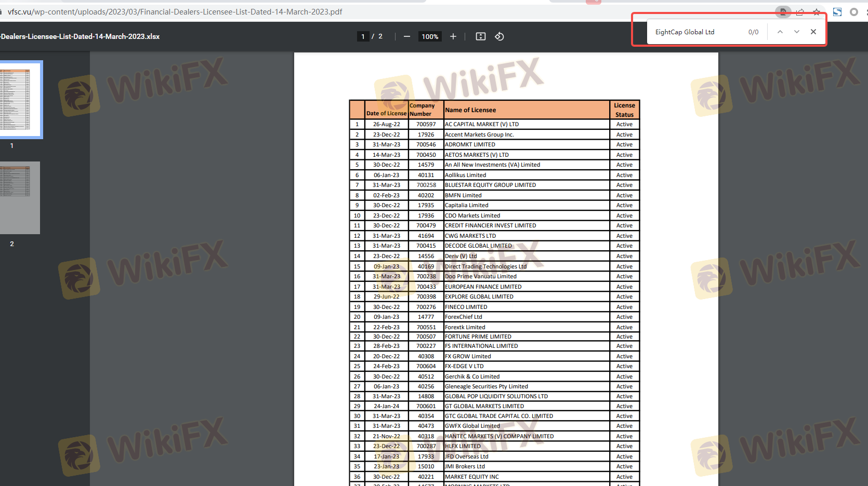This screenshot has width=868, height=486.
Task: Click the EightCap row AC CAPITAL MARKET (V) LTD
Action: click(482, 125)
